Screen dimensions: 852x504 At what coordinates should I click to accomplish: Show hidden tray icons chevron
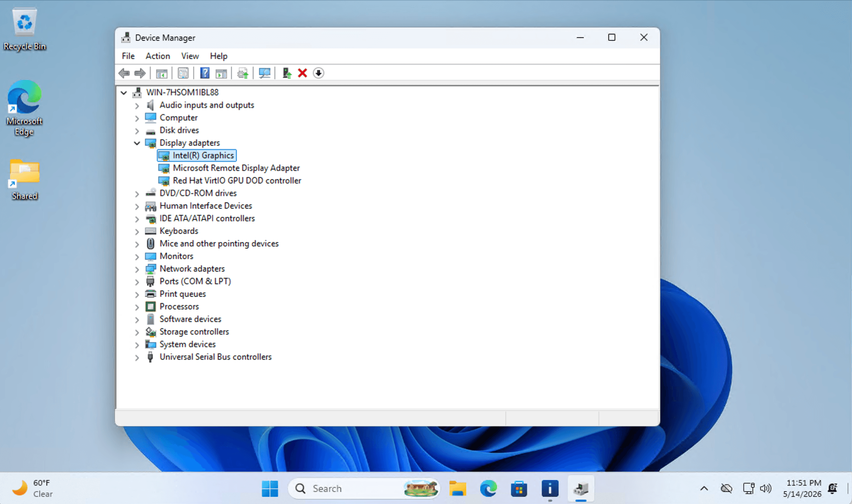click(x=704, y=488)
